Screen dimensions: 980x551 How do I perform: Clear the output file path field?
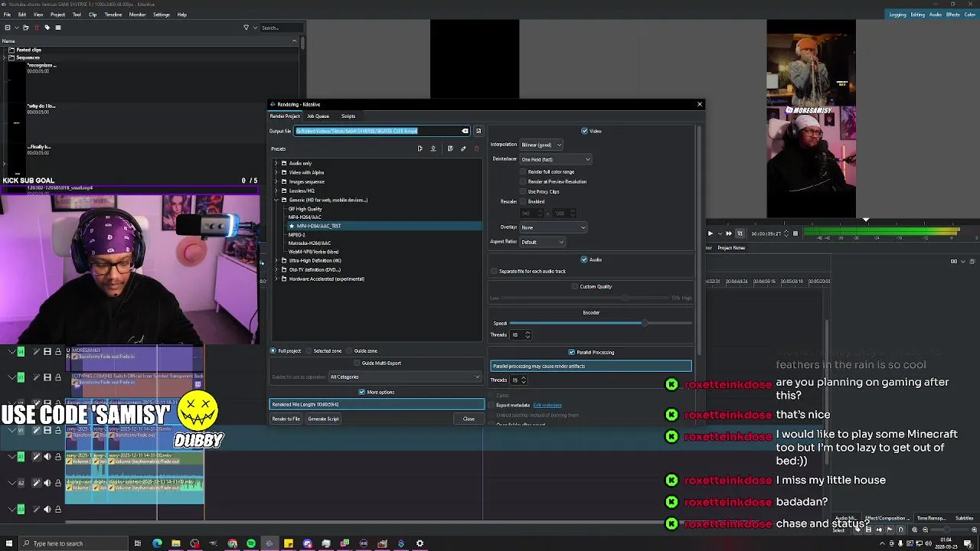(465, 131)
